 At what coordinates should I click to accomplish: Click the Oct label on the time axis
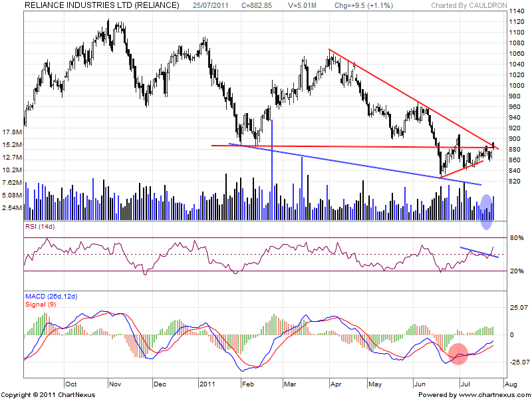click(x=72, y=384)
